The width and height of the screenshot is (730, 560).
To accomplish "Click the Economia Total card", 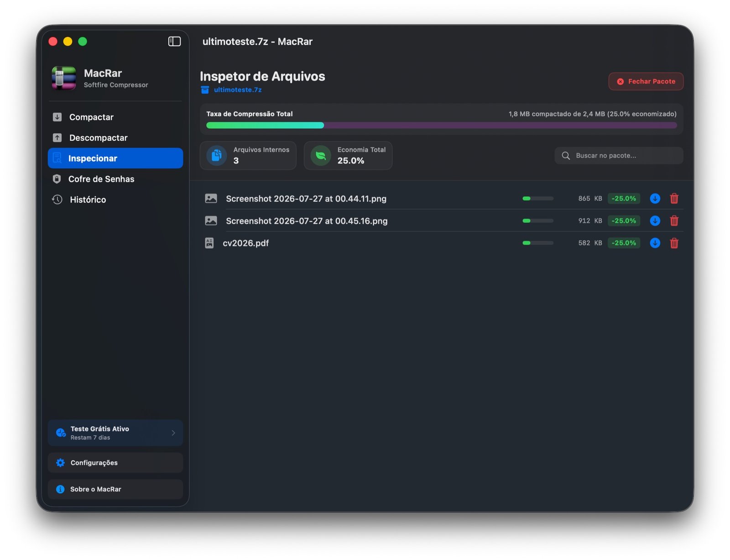I will 348,156.
